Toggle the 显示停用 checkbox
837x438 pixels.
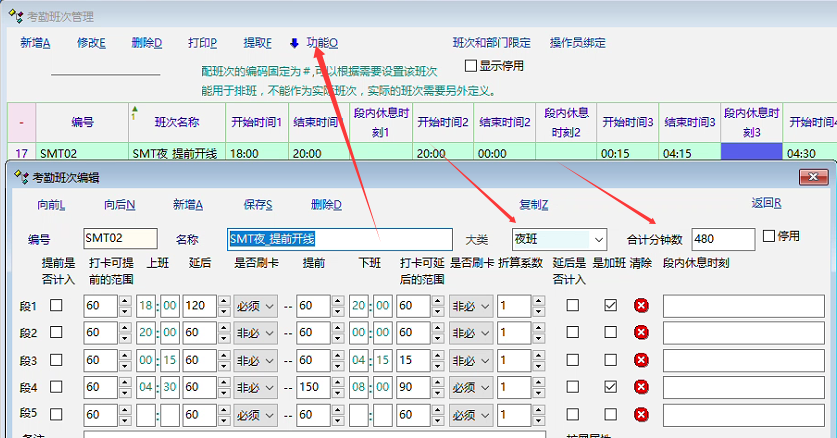tap(471, 66)
